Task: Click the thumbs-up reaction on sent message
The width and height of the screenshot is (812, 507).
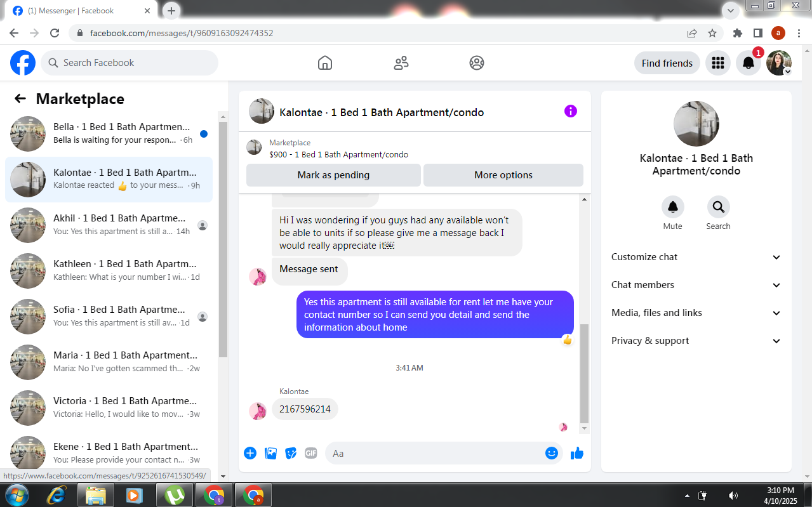Action: [x=567, y=340]
